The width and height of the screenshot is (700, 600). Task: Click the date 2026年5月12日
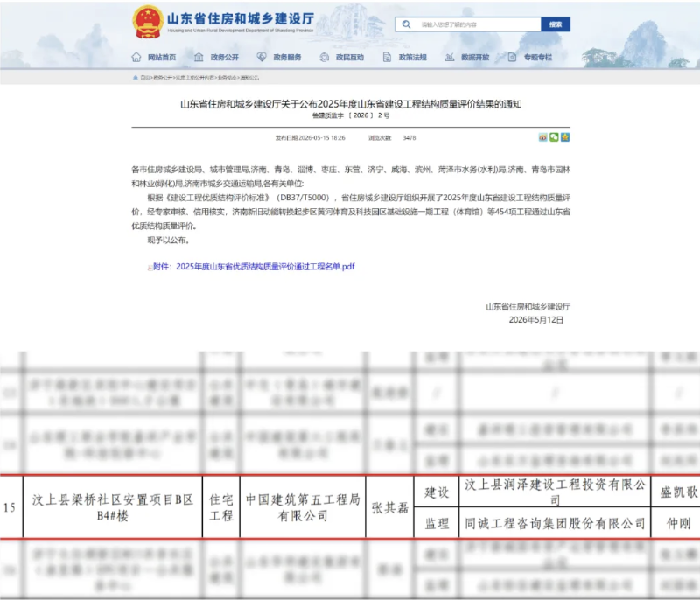point(536,320)
